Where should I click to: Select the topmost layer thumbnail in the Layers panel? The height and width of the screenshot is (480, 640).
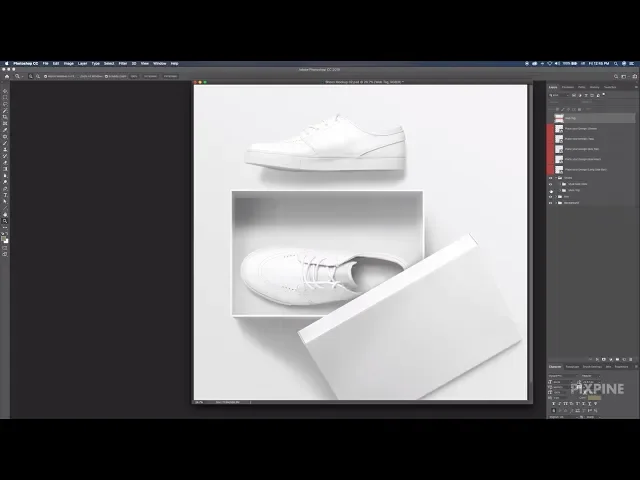point(560,117)
